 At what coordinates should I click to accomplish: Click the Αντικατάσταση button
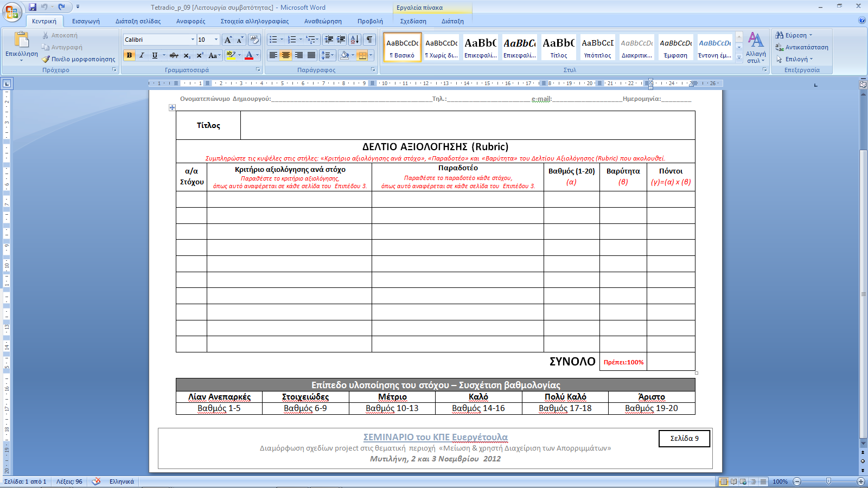click(x=802, y=47)
